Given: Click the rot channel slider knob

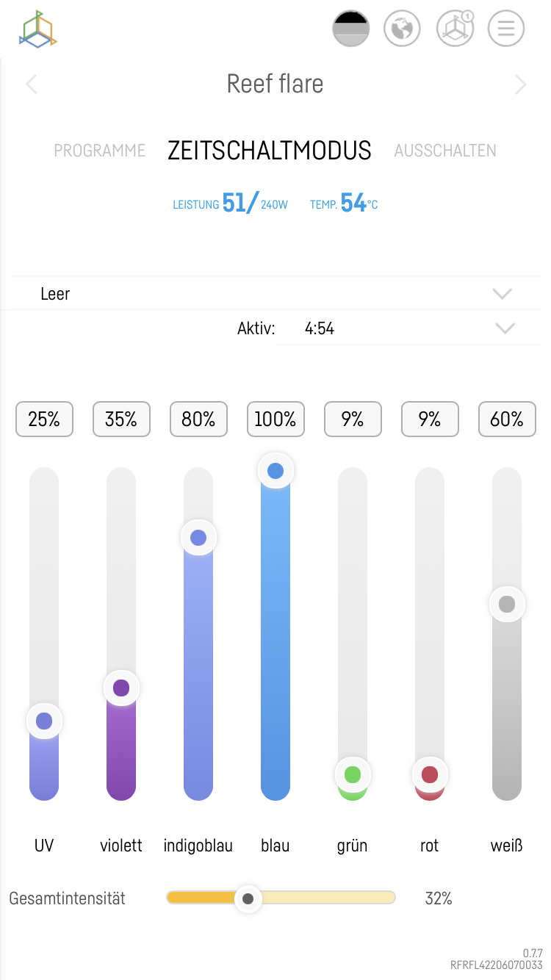Looking at the screenshot, I should [430, 774].
